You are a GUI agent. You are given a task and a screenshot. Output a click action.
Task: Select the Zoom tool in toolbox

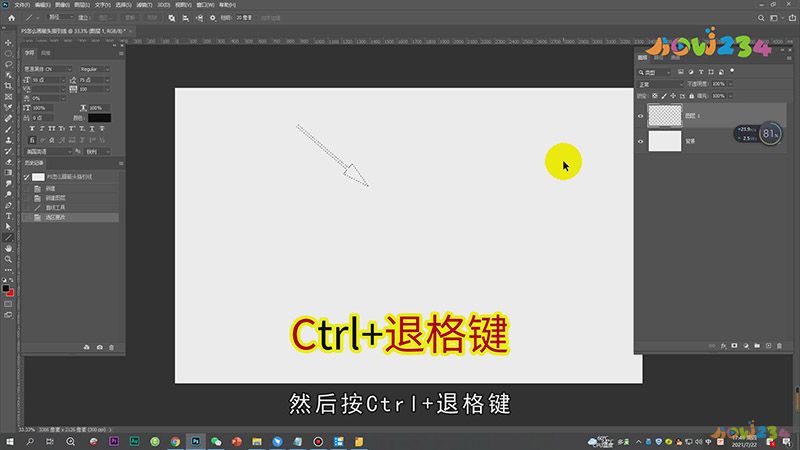click(8, 259)
